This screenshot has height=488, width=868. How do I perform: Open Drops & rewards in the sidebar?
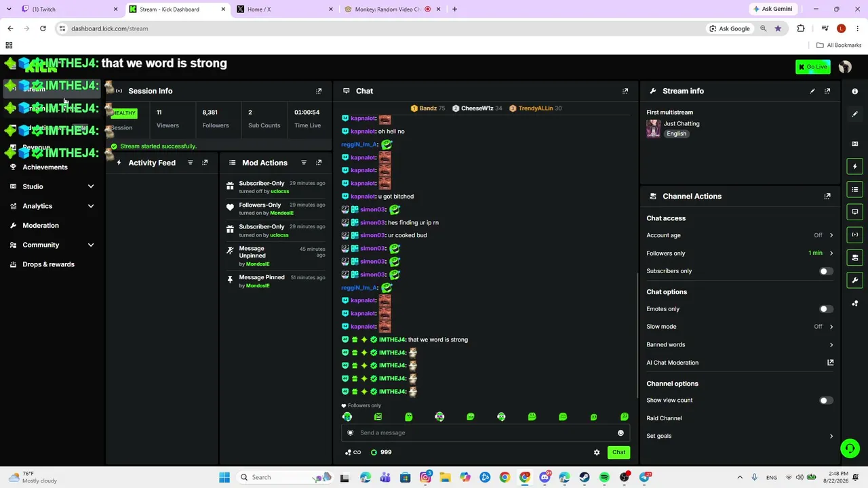pyautogui.click(x=48, y=264)
